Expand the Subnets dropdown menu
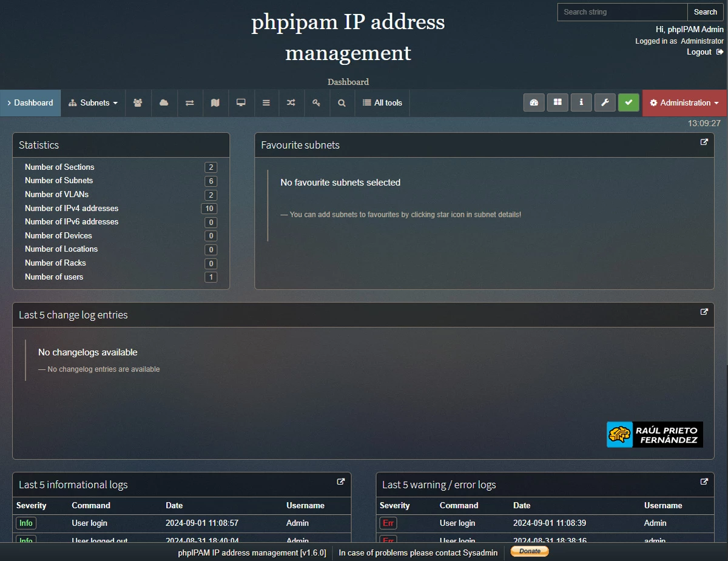The width and height of the screenshot is (728, 561). 92,102
